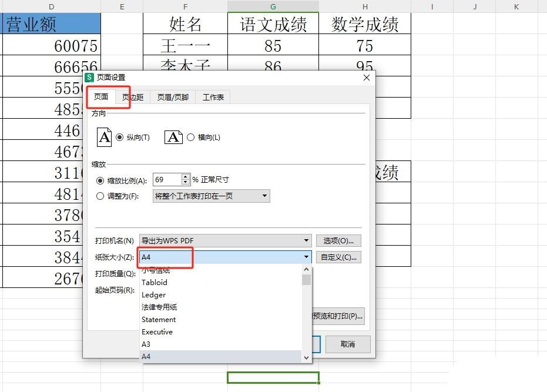Switch to the 工作表 tab
The image size is (547, 392).
point(213,97)
